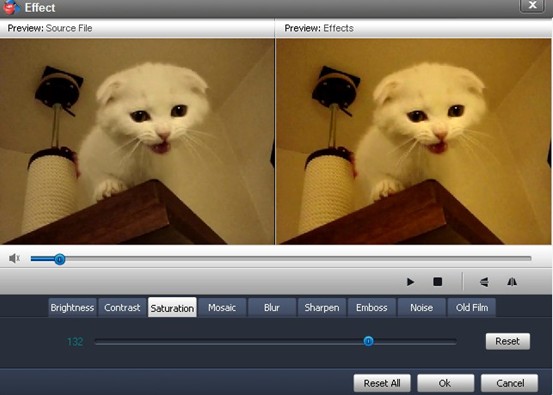Select the Old Film tab
Viewport: 553px width, 395px height.
point(472,308)
